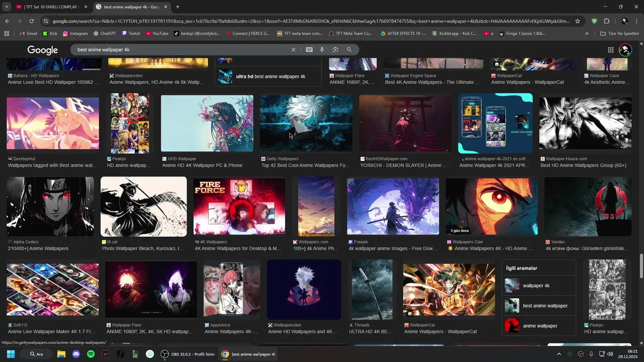644x362 pixels.
Task: Search by image with Google Lens icon
Action: pos(335,50)
